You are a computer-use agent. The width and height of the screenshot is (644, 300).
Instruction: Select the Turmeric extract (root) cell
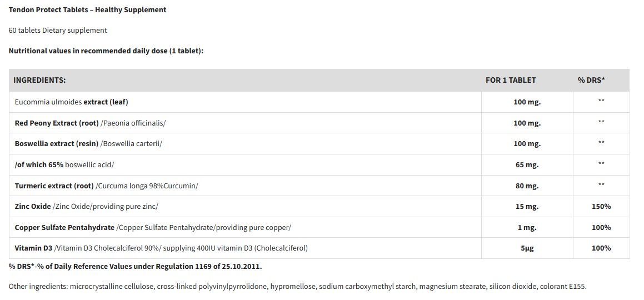(106, 186)
